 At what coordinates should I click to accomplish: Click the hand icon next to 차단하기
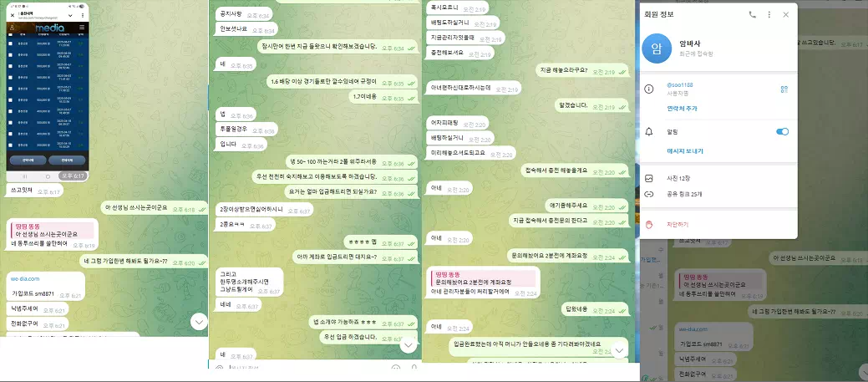[x=649, y=225]
